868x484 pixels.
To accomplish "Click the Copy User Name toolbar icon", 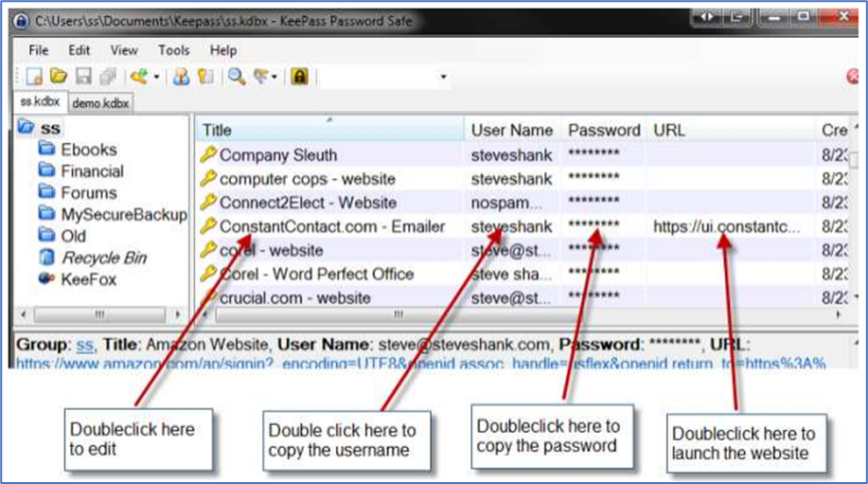I will [x=181, y=77].
